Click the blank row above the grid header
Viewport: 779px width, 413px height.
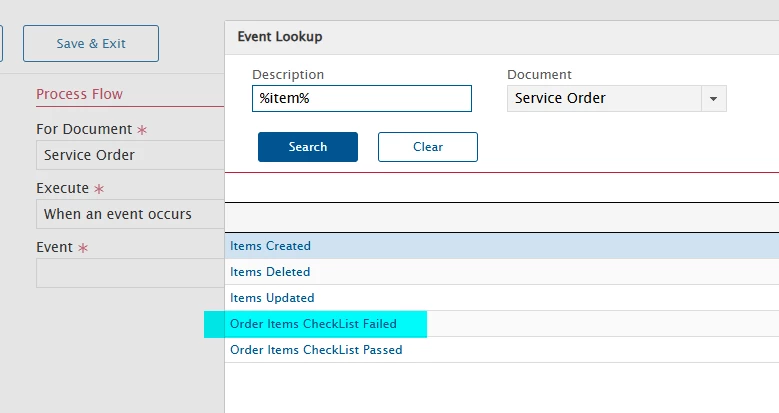(502, 187)
